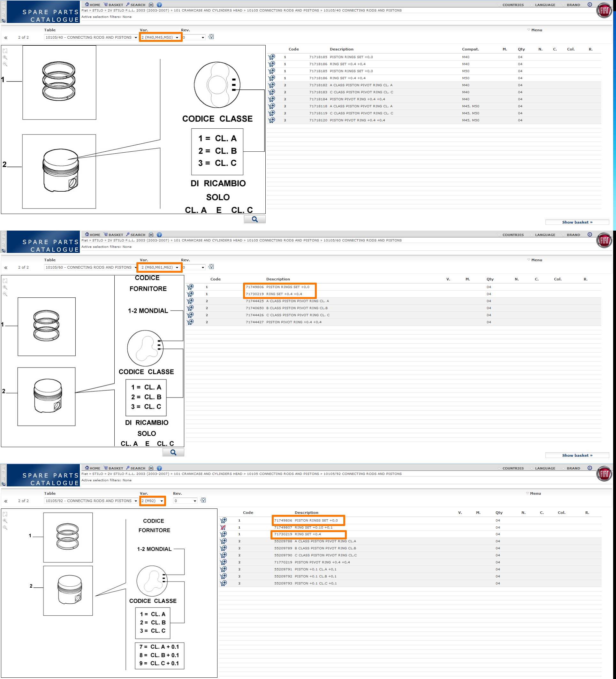Open '101 CRANKCASE AND CYLINDERS HEAD' breadcrumb above 10105/40
This screenshot has height=679, width=616.
click(x=208, y=11)
